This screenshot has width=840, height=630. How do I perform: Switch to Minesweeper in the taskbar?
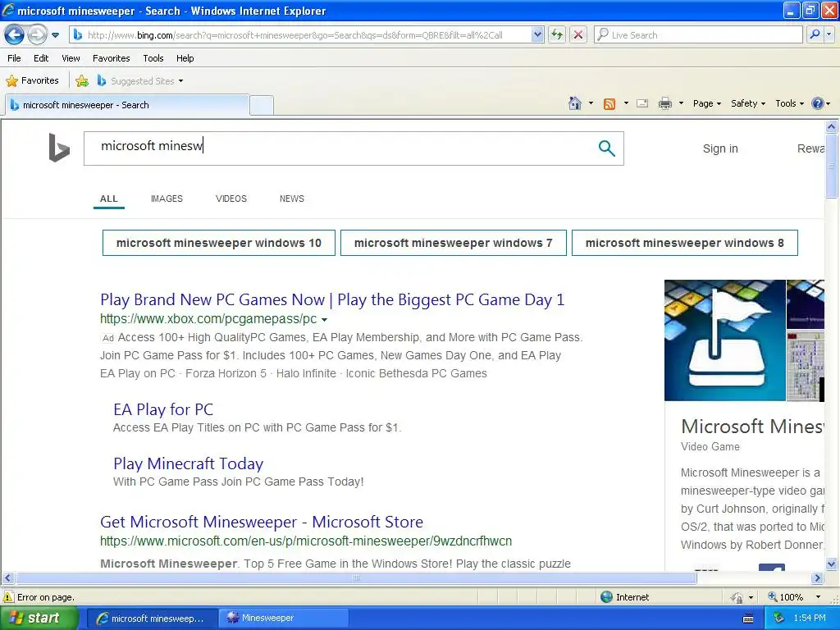point(284,619)
